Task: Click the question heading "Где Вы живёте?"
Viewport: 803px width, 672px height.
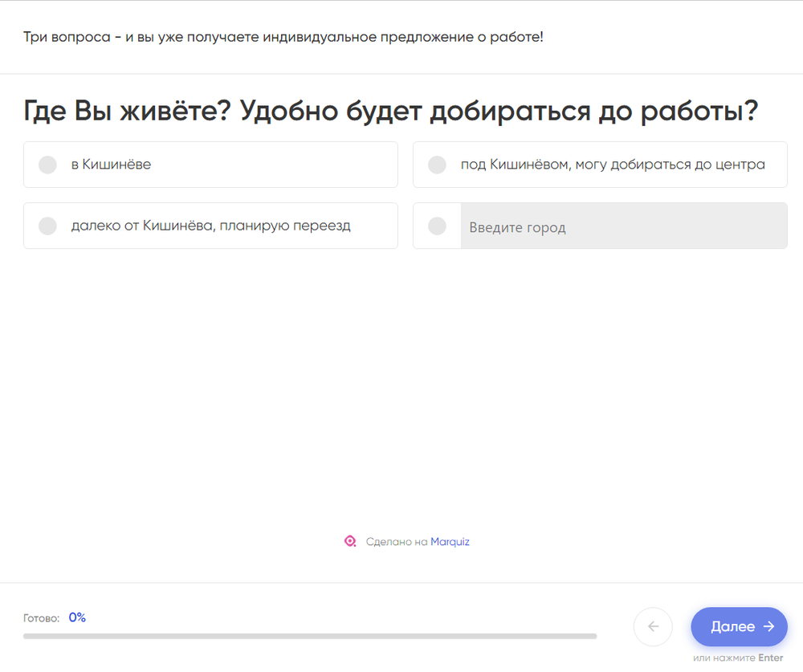Action: click(x=128, y=111)
